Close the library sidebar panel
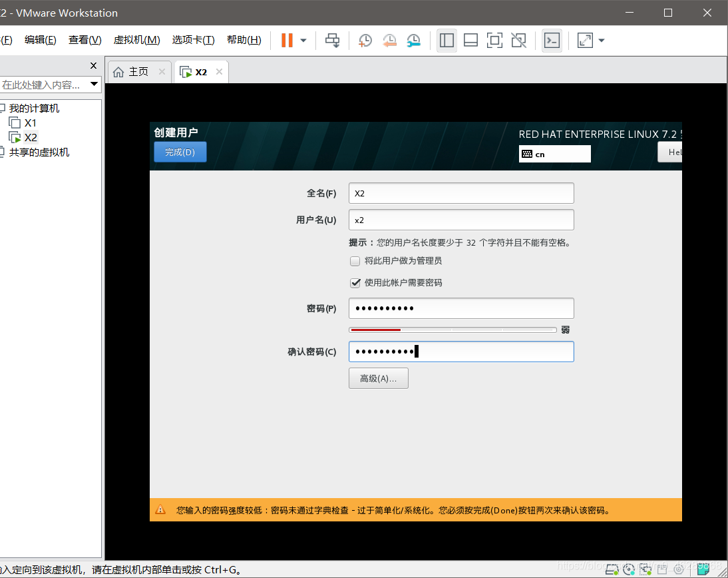Viewport: 728px width, 578px height. point(93,65)
